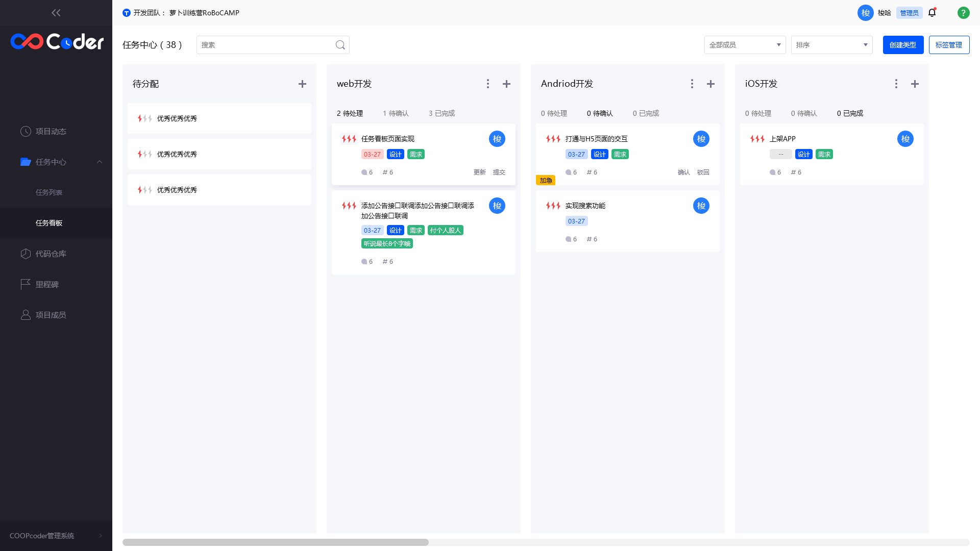Click the green help question icon
980x551 pixels.
click(x=963, y=13)
